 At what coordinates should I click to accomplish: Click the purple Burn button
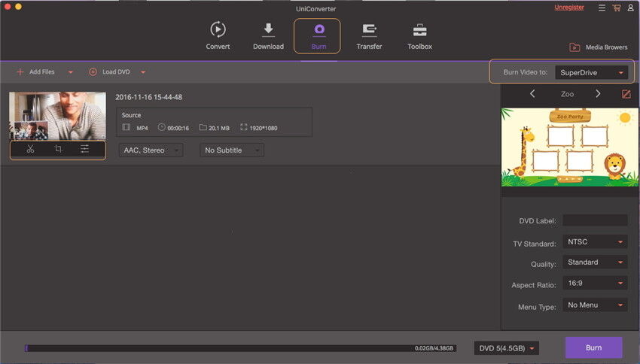pos(593,347)
